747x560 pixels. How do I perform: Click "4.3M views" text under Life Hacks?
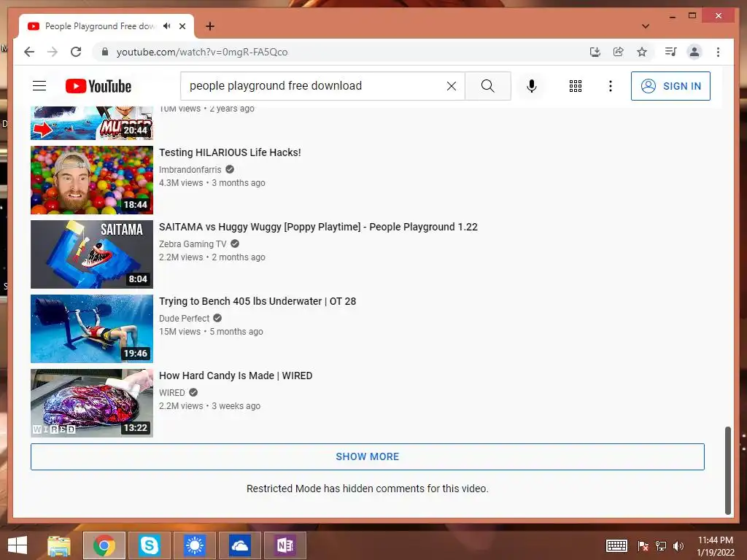[x=181, y=183]
